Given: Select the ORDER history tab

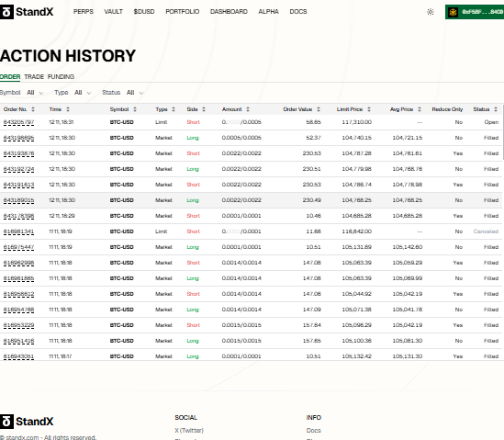Looking at the screenshot, I should tap(10, 77).
